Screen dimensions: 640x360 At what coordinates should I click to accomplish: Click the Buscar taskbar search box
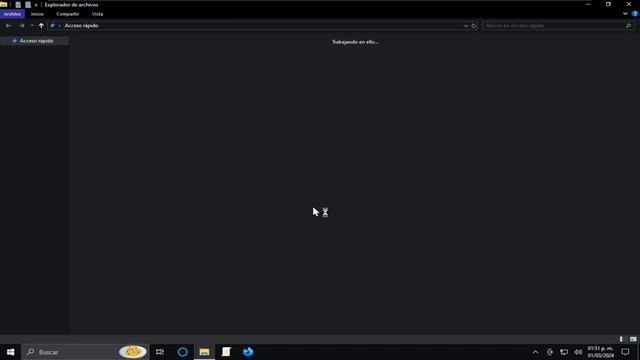(86, 352)
